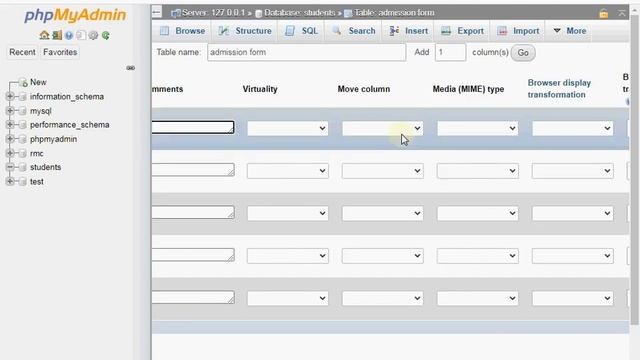Open Browser display transformation dropdown, last row
Image resolution: width=640 pixels, height=360 pixels.
pyautogui.click(x=573, y=298)
